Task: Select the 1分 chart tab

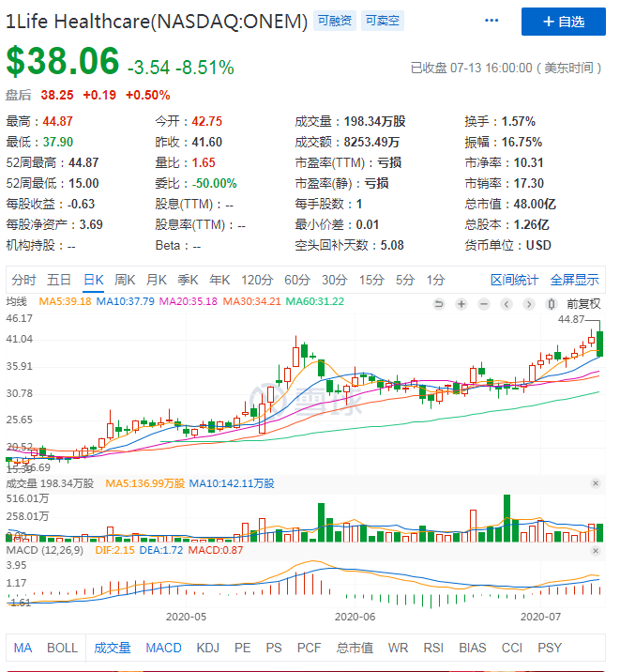Action: coord(435,280)
